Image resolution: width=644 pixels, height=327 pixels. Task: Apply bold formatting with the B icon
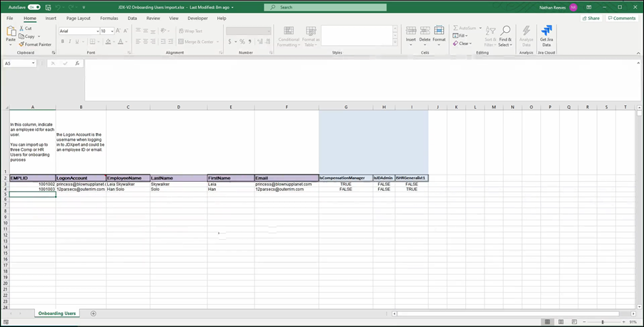[62, 42]
